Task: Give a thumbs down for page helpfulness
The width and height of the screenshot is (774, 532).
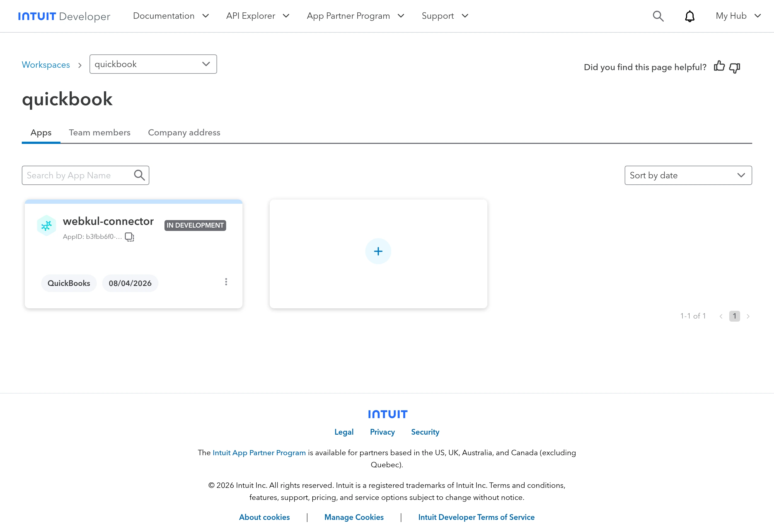Action: [x=735, y=68]
